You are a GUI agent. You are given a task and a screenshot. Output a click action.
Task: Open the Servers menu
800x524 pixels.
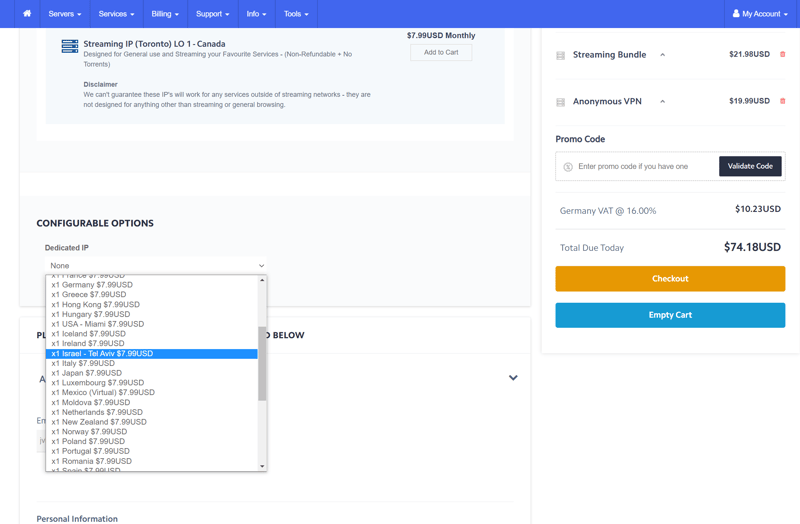[65, 14]
